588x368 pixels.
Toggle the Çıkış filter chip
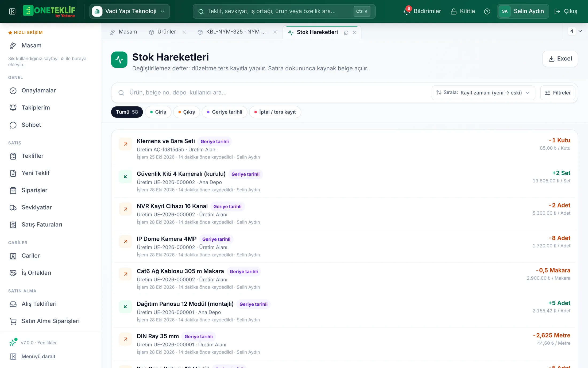click(x=187, y=112)
